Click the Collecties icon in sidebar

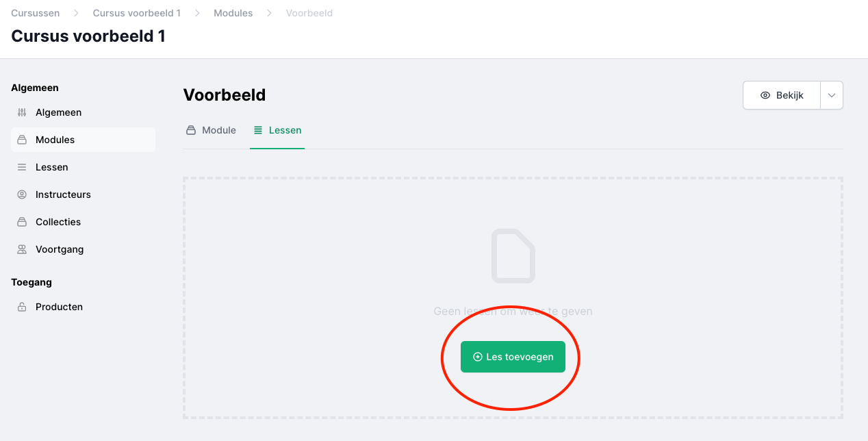(x=22, y=222)
